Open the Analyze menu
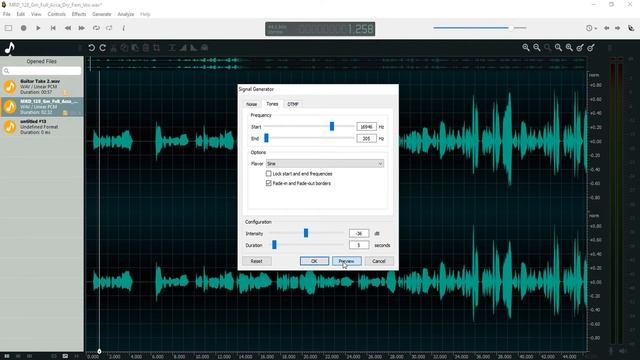 [126, 14]
